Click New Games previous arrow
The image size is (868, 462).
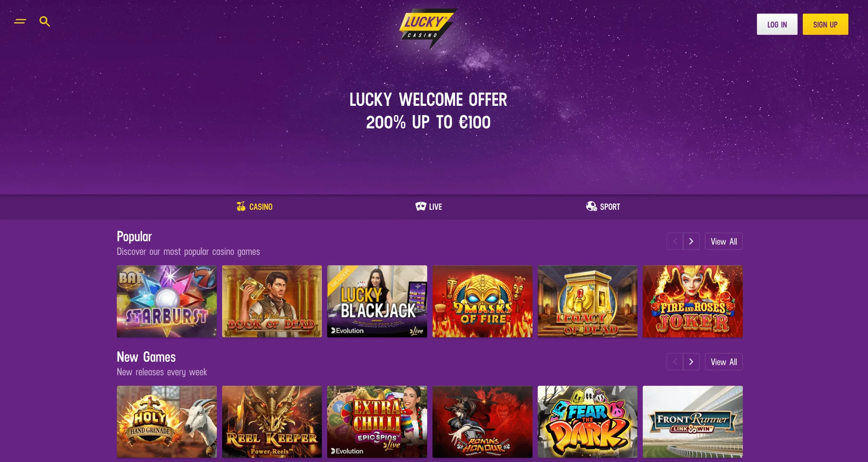675,362
